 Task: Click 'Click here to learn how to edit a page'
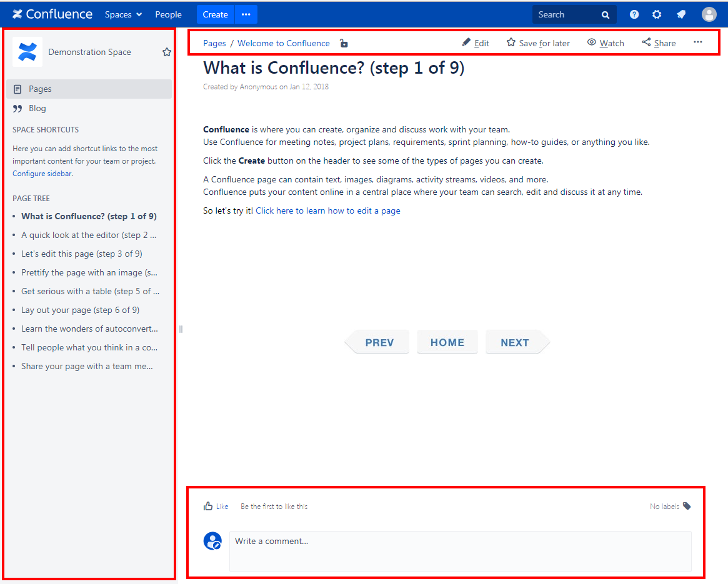[x=328, y=210]
